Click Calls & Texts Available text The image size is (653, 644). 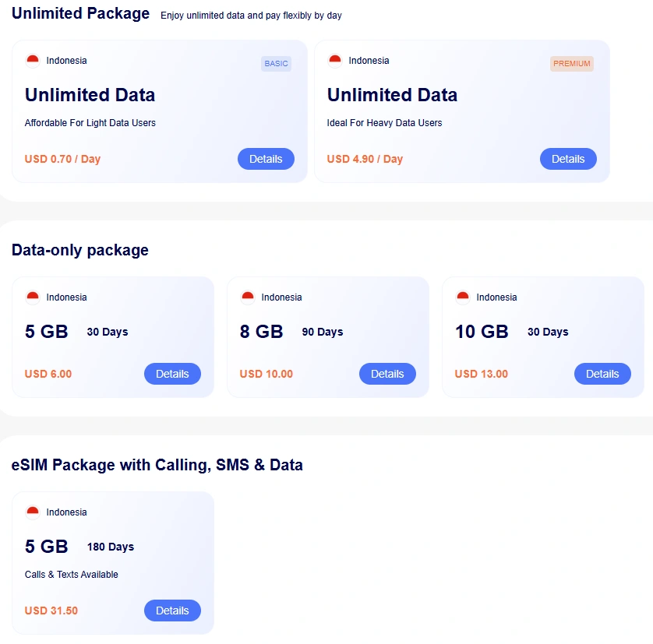click(72, 575)
